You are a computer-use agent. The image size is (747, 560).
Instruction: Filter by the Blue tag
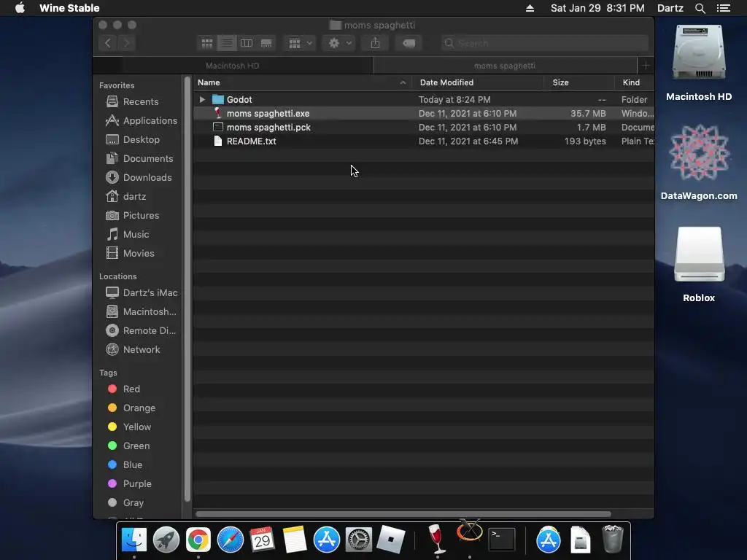click(132, 464)
